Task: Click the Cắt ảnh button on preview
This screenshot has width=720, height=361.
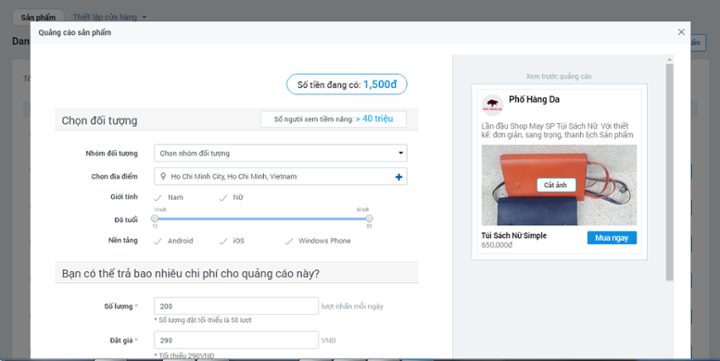Action: [556, 185]
